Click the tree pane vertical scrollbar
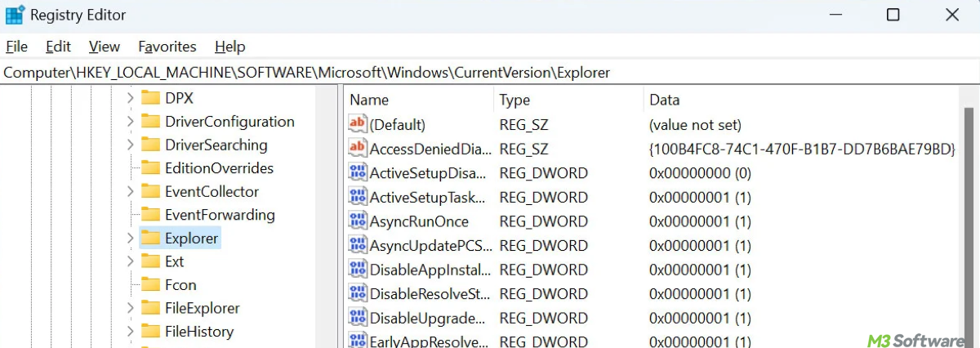980x348 pixels. (x=327, y=216)
